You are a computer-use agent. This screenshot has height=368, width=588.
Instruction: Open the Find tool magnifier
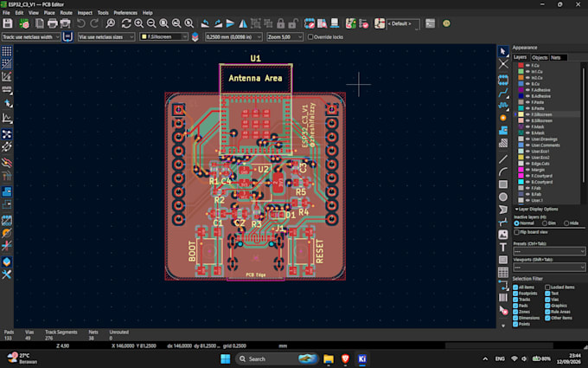111,23
